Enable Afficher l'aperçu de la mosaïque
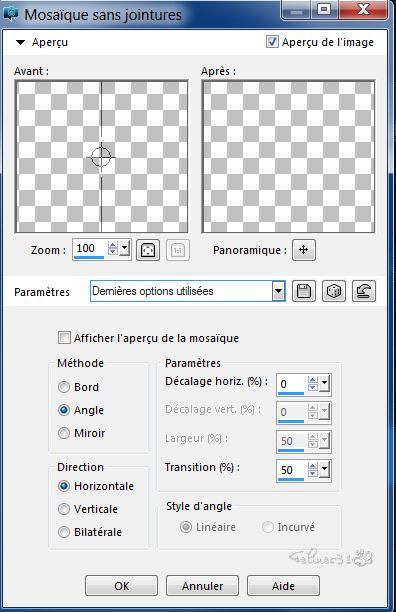 (64, 338)
